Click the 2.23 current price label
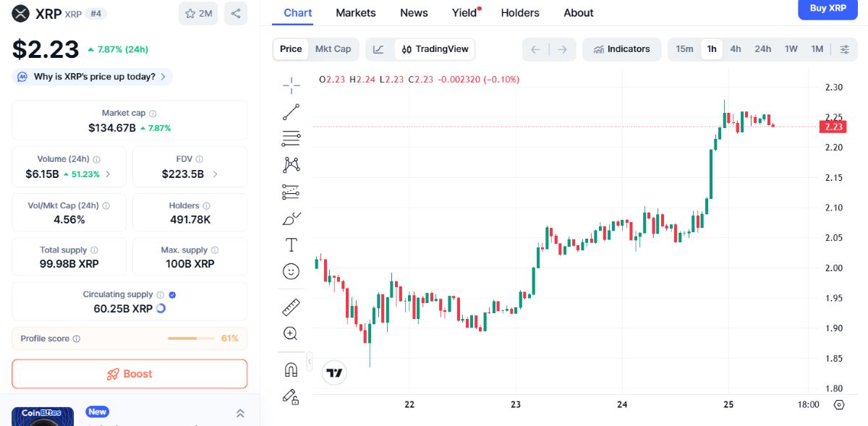 coord(833,127)
